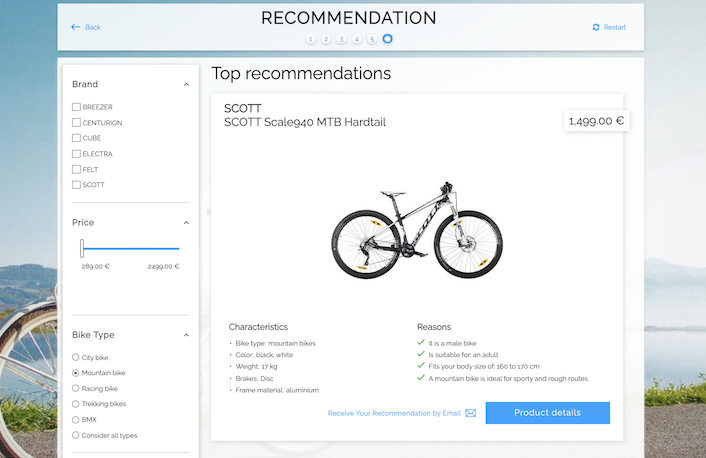The width and height of the screenshot is (706, 458).
Task: Go to step 1 circle
Action: coord(311,39)
